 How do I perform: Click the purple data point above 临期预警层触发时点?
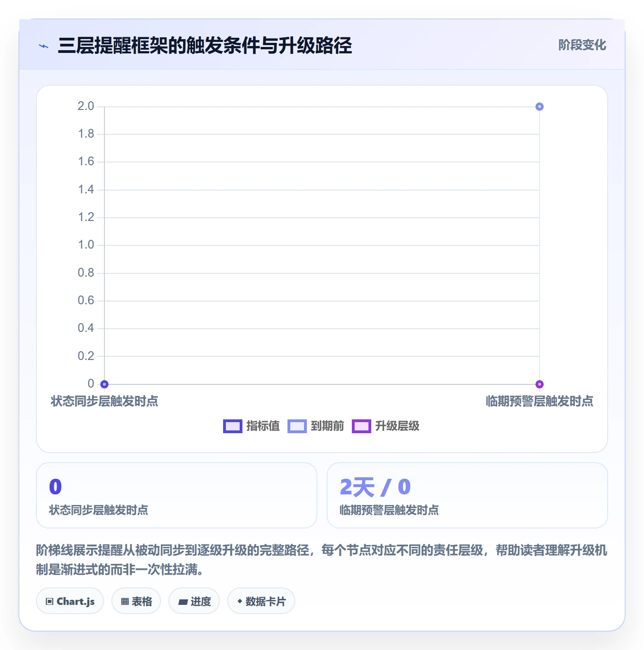point(540,384)
